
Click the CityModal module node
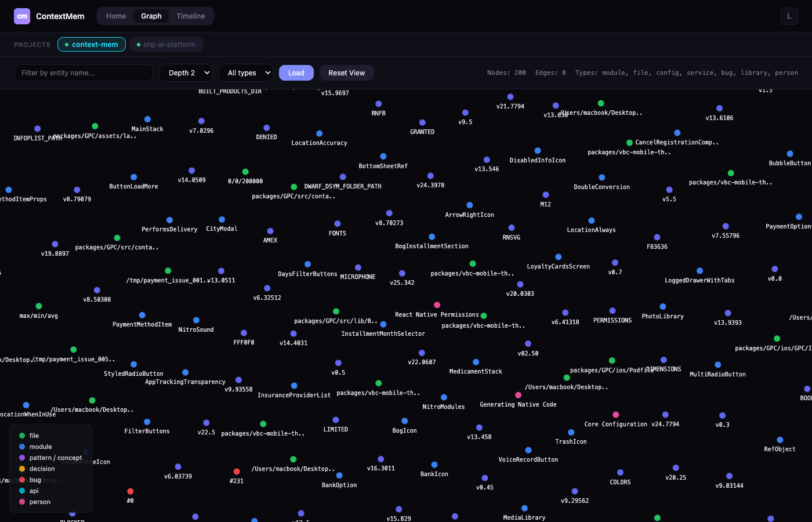[x=222, y=219]
